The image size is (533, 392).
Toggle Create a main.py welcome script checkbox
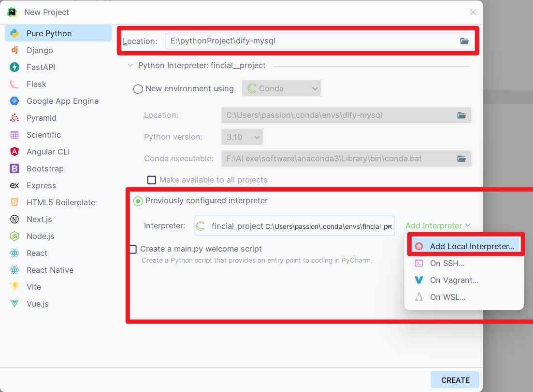[133, 249]
